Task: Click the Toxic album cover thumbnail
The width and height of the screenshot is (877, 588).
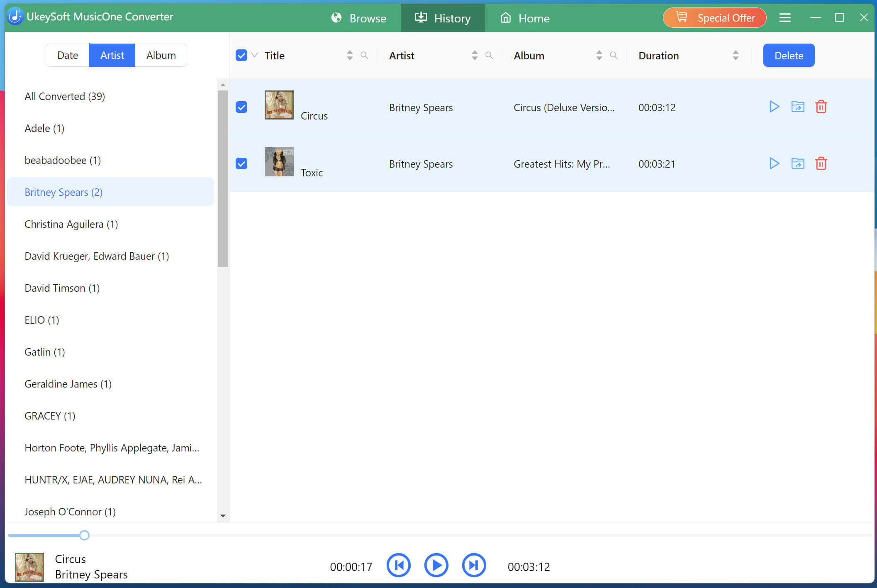Action: point(279,162)
